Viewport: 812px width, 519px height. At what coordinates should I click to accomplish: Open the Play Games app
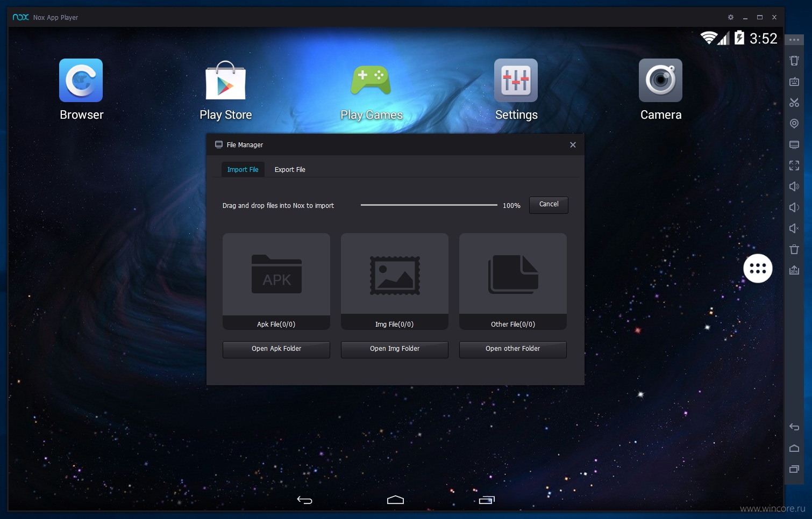coord(371,81)
